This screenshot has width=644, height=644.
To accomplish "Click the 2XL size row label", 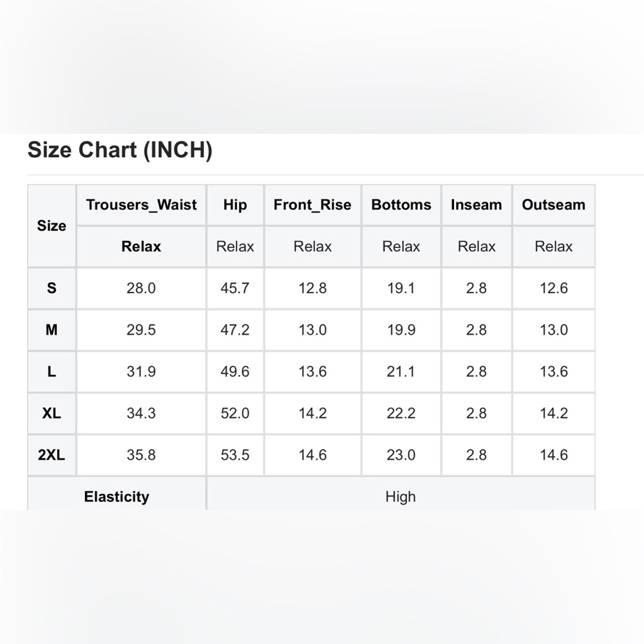I will [x=52, y=455].
